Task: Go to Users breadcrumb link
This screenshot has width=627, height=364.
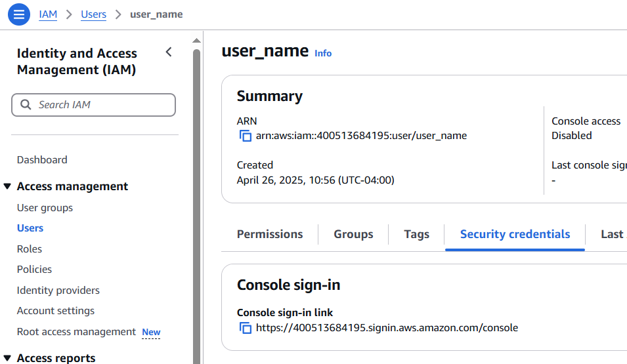Action: [93, 14]
